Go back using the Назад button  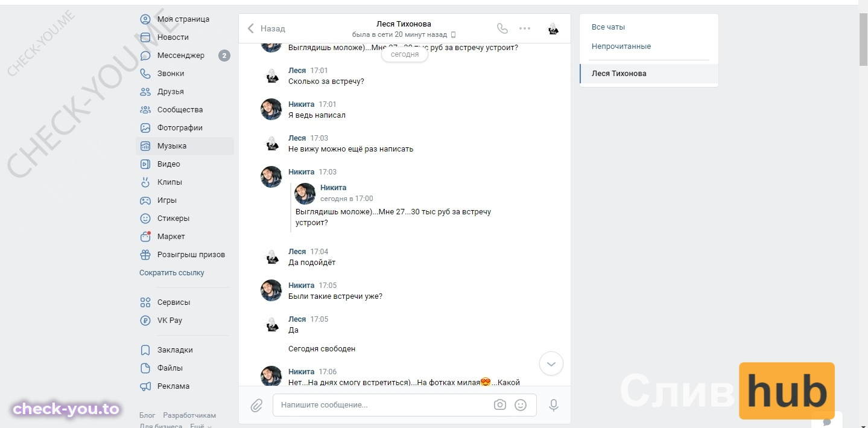[266, 28]
